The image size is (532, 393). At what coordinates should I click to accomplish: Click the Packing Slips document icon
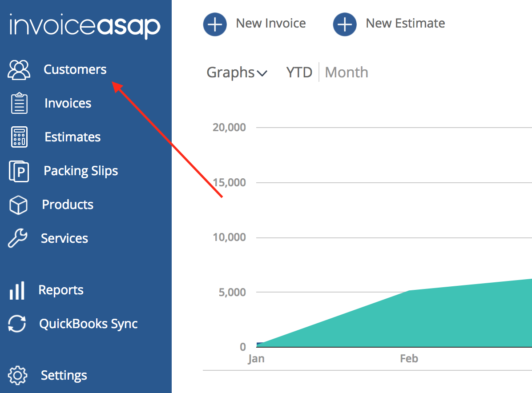click(x=19, y=171)
